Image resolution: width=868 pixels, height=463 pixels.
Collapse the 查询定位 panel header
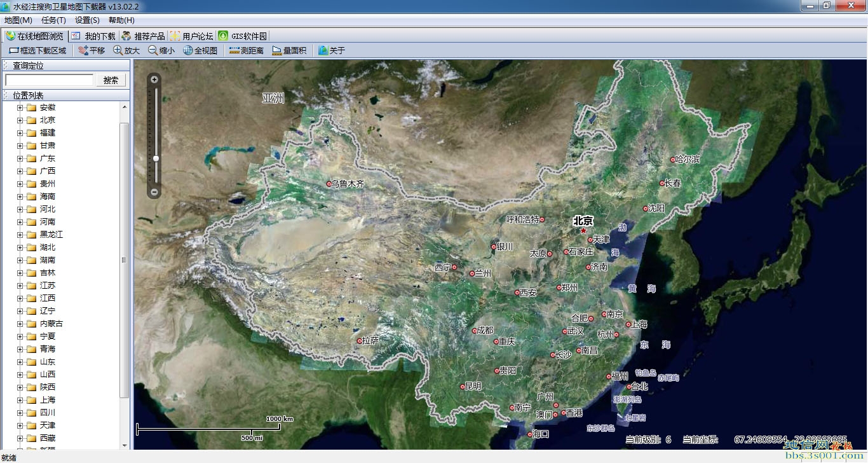click(x=66, y=66)
